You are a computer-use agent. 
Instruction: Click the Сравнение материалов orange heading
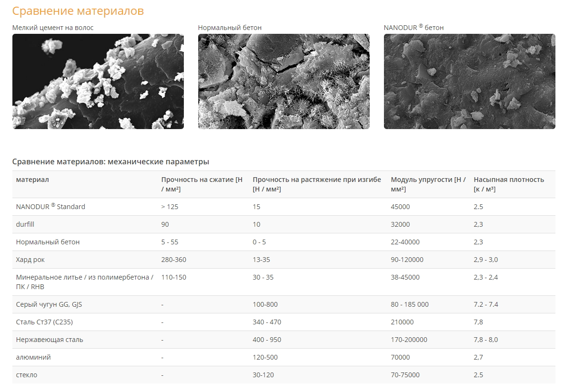tap(78, 11)
